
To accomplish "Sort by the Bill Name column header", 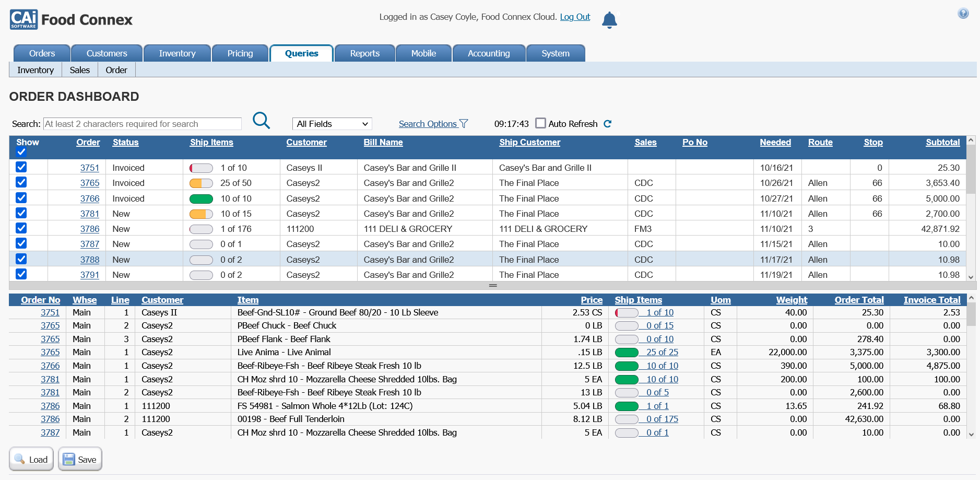I will click(383, 142).
